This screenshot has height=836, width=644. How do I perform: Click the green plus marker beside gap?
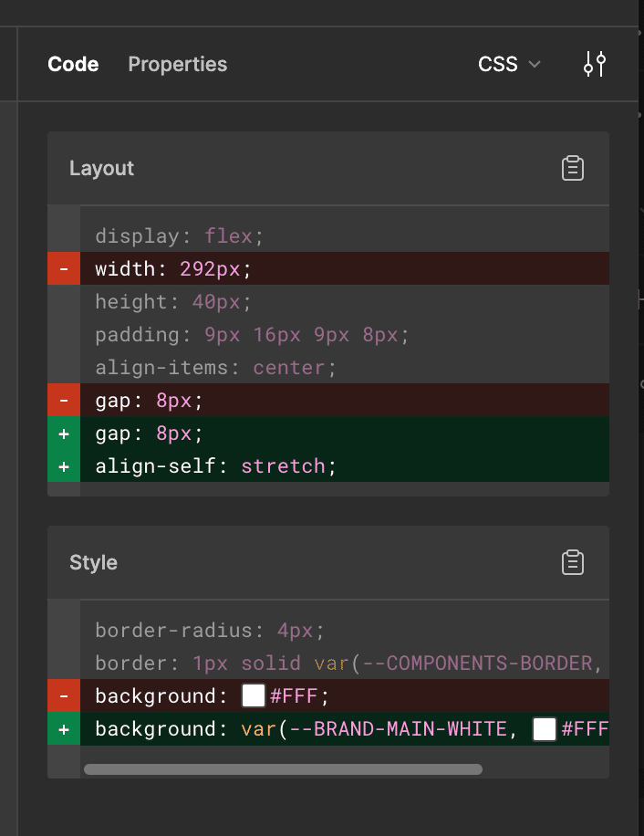(64, 434)
